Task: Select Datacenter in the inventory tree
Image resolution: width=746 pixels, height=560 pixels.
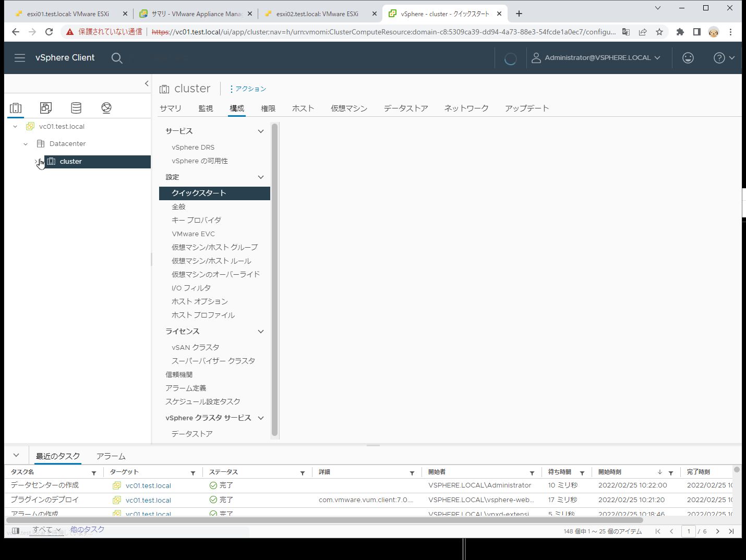Action: [67, 144]
